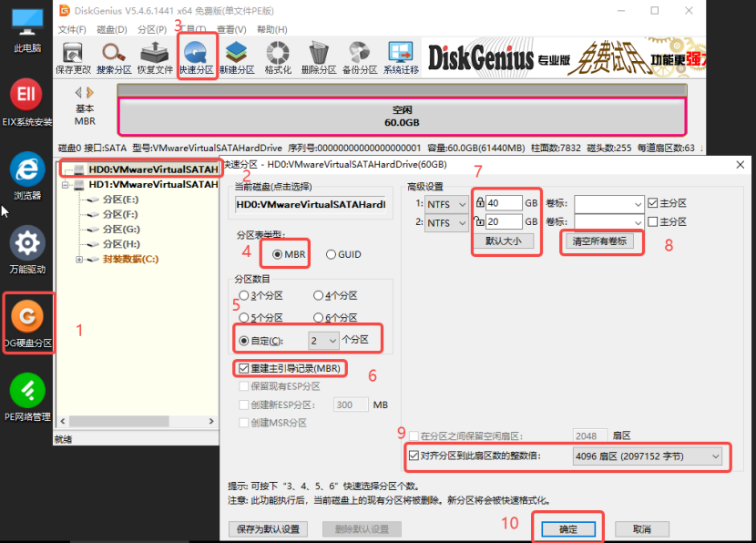Select 分区(G:) in the disk tree
The image size is (756, 543).
(x=121, y=229)
